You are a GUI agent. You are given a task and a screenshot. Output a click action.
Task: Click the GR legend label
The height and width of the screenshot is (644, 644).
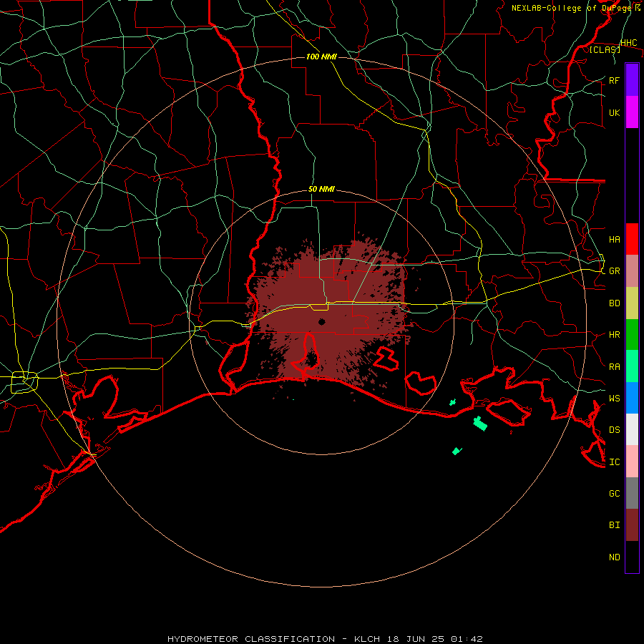614,271
